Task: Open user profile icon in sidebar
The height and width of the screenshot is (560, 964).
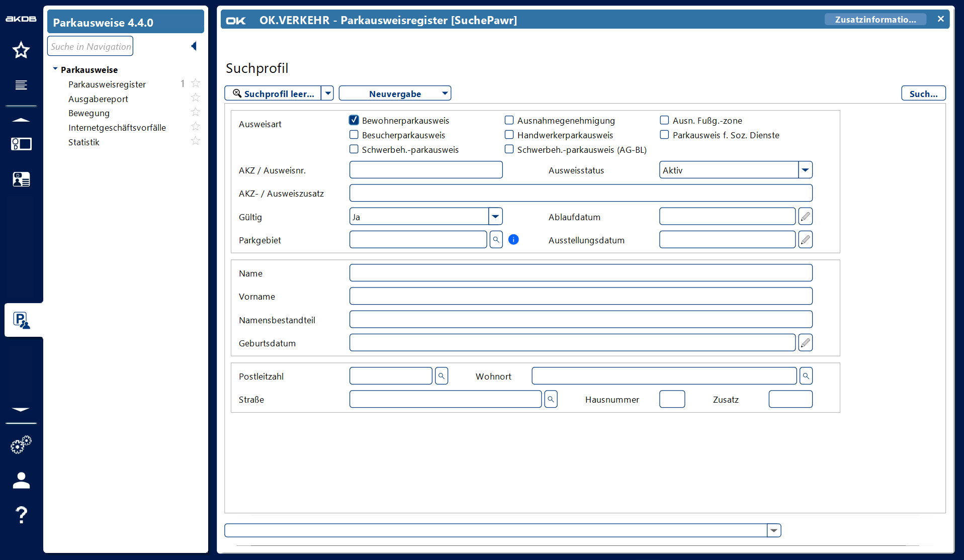Action: (21, 481)
